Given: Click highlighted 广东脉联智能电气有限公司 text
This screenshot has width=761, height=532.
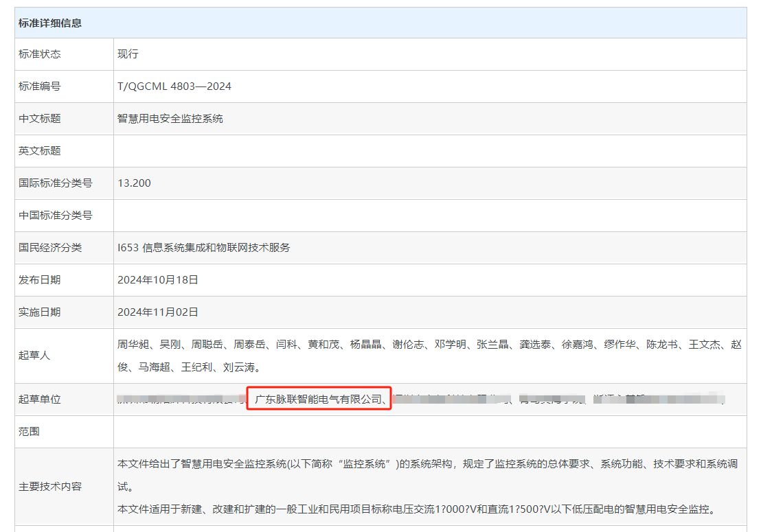Looking at the screenshot, I should point(319,399).
